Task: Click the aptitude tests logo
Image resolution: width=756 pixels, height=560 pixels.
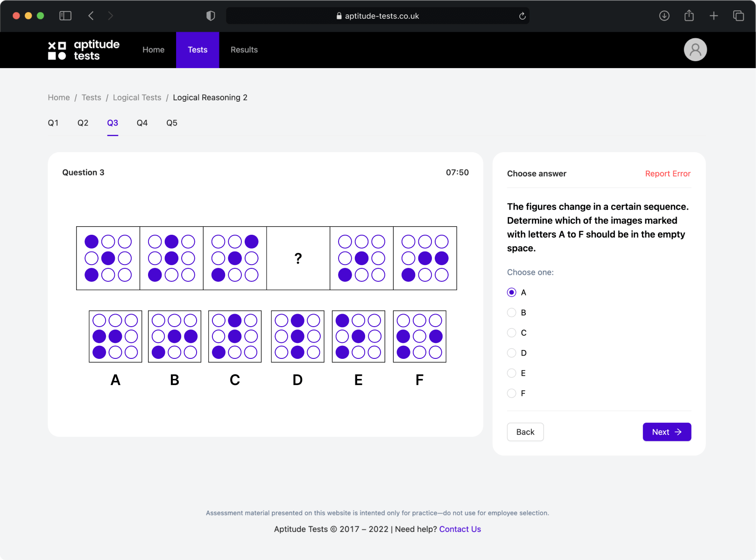Action: click(84, 50)
